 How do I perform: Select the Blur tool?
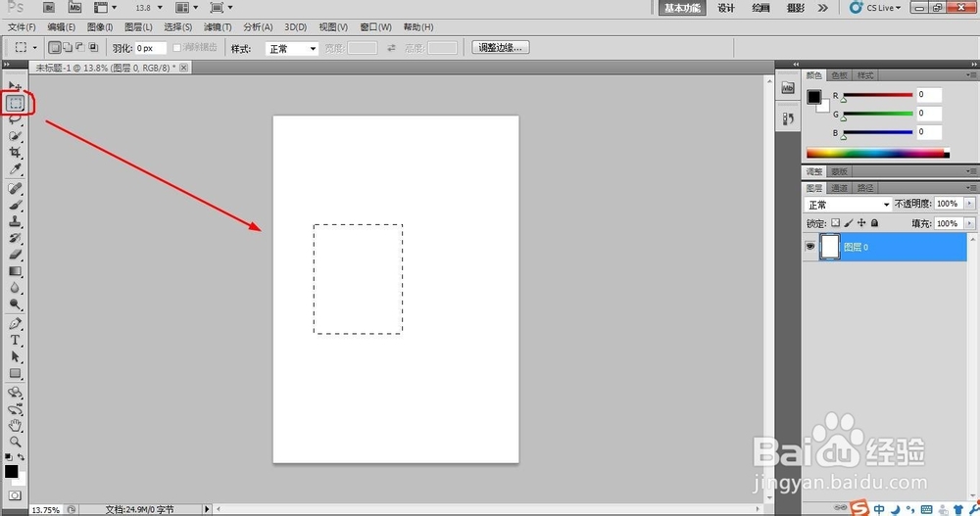pyautogui.click(x=15, y=288)
